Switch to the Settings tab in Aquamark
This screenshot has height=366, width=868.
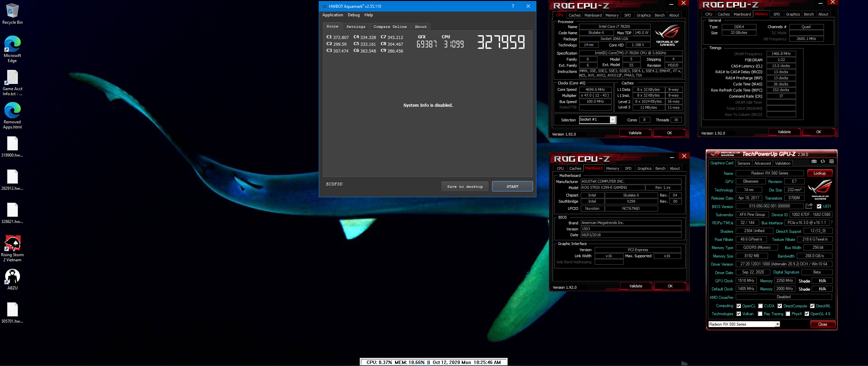click(356, 26)
